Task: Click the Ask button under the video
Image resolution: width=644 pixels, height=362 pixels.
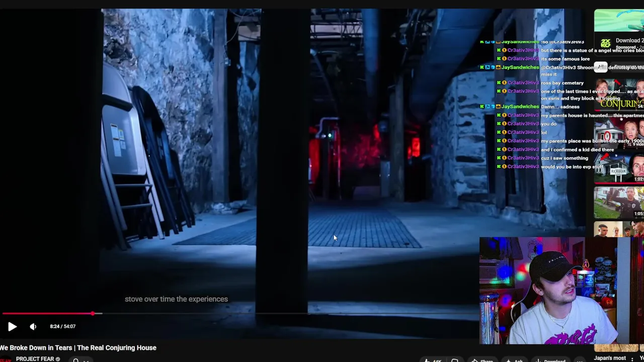Action: (x=515, y=360)
